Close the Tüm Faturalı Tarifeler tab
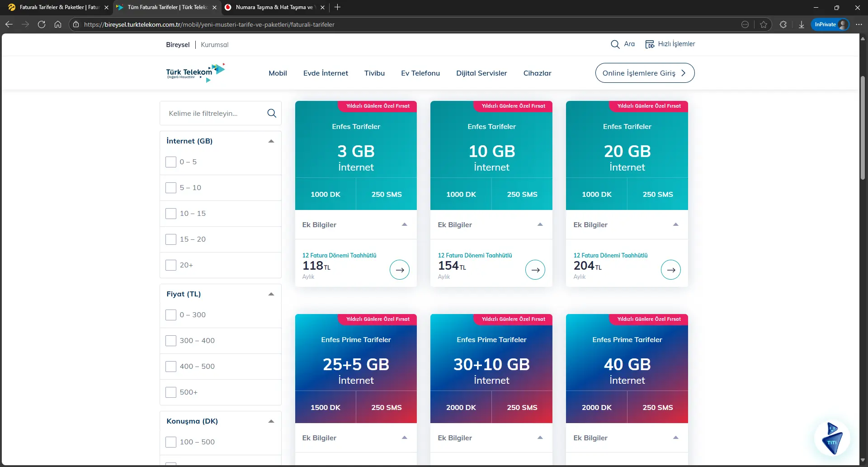The height and width of the screenshot is (467, 868). pyautogui.click(x=214, y=7)
